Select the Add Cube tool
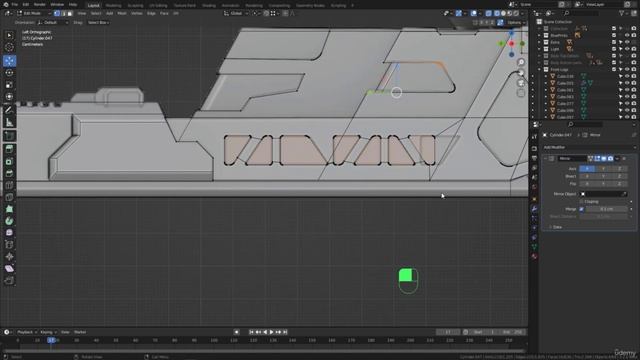The image size is (640, 360). pos(9,136)
